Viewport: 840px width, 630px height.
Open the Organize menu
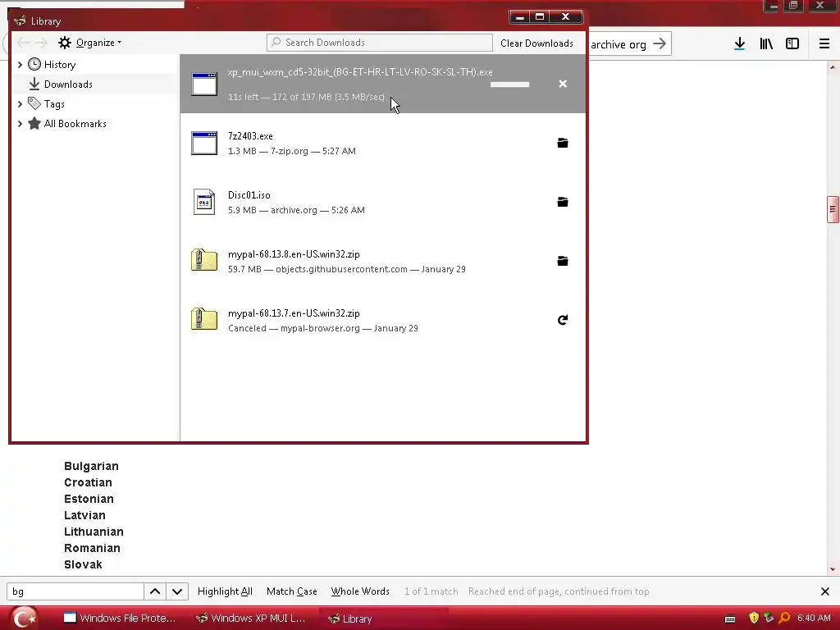click(90, 43)
